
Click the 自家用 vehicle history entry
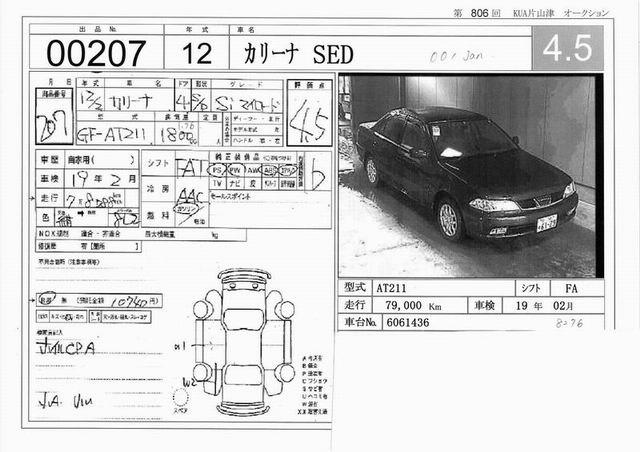(x=102, y=159)
